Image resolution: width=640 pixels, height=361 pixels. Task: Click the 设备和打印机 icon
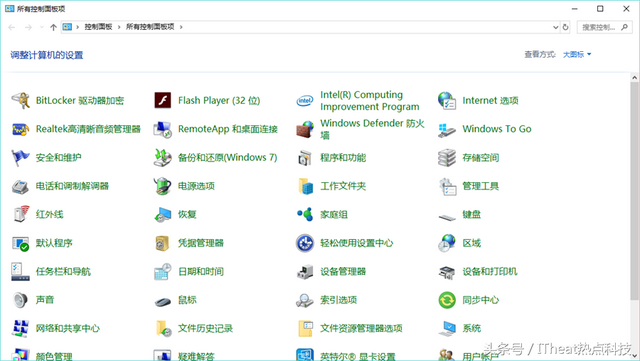[x=447, y=272]
